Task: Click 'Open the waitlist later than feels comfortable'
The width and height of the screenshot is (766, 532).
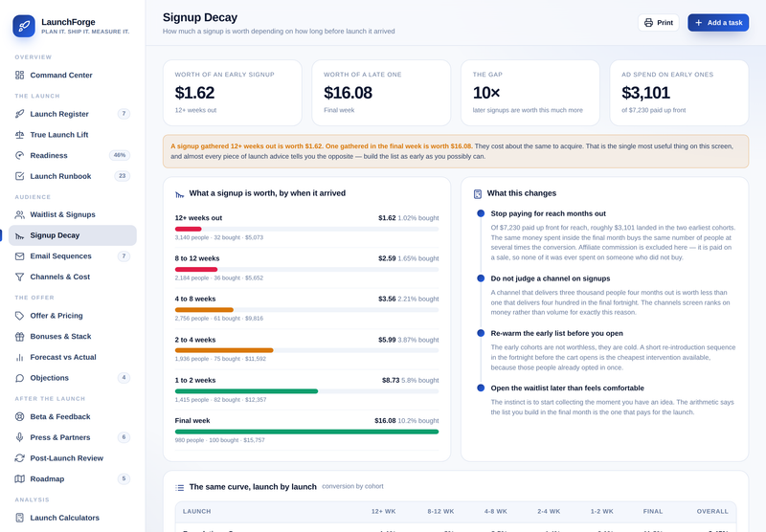Action: click(x=567, y=388)
